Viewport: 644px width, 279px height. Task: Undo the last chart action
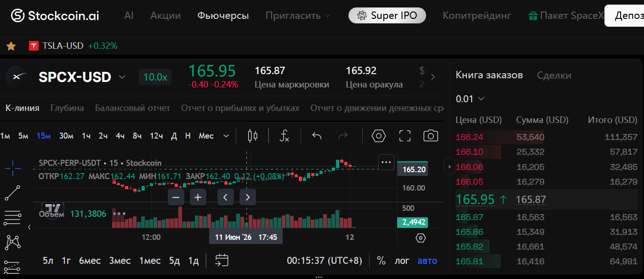(317, 136)
